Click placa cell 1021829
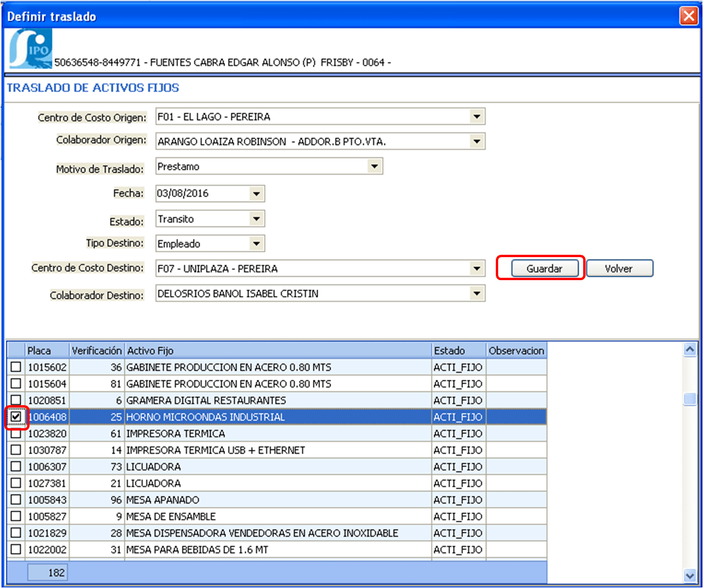Image resolution: width=703 pixels, height=588 pixels. [x=47, y=533]
